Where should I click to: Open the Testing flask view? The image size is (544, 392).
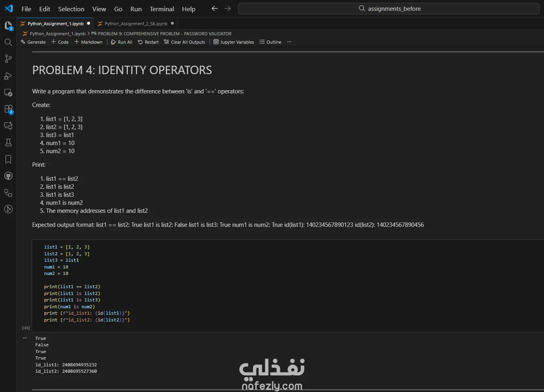pos(8,143)
